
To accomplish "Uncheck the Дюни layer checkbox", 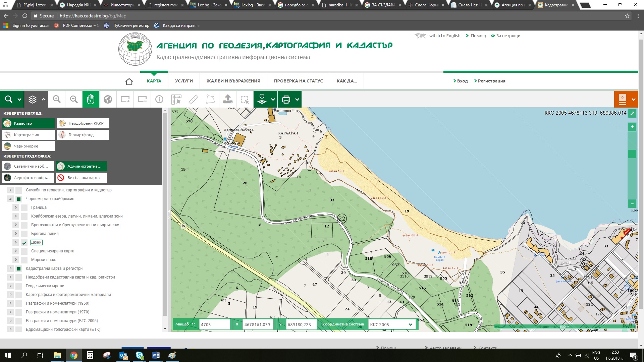I will (x=24, y=243).
